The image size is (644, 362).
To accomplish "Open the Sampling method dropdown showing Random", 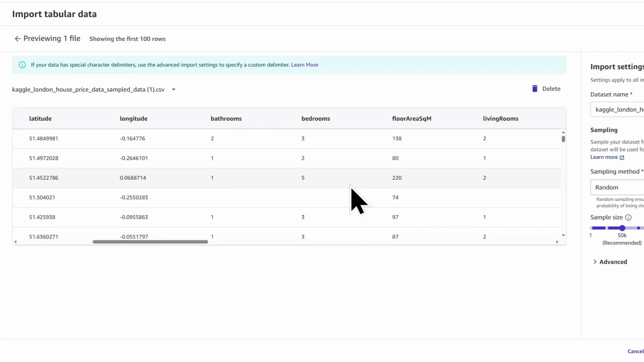I will click(617, 187).
